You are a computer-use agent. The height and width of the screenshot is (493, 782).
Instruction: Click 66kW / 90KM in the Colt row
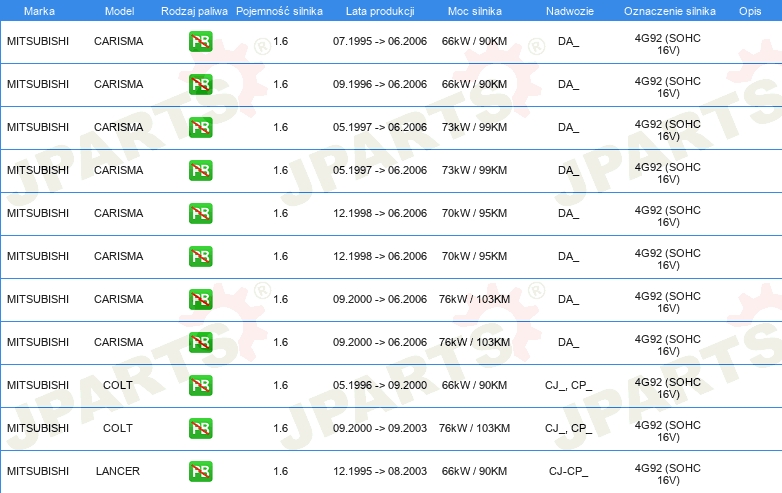pyautogui.click(x=474, y=385)
